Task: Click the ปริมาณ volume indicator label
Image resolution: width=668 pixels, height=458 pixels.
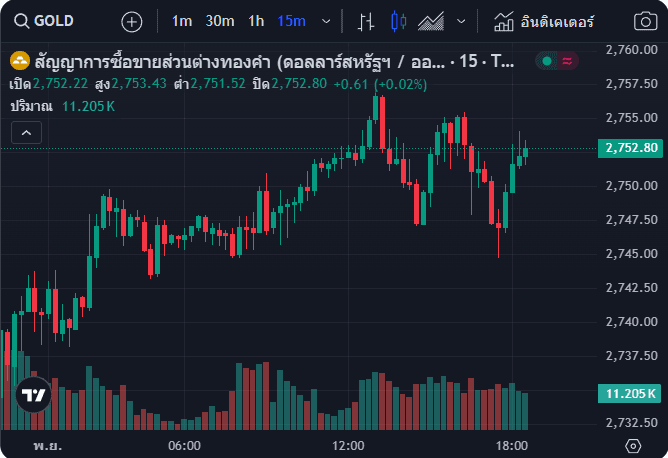Action: [32, 106]
